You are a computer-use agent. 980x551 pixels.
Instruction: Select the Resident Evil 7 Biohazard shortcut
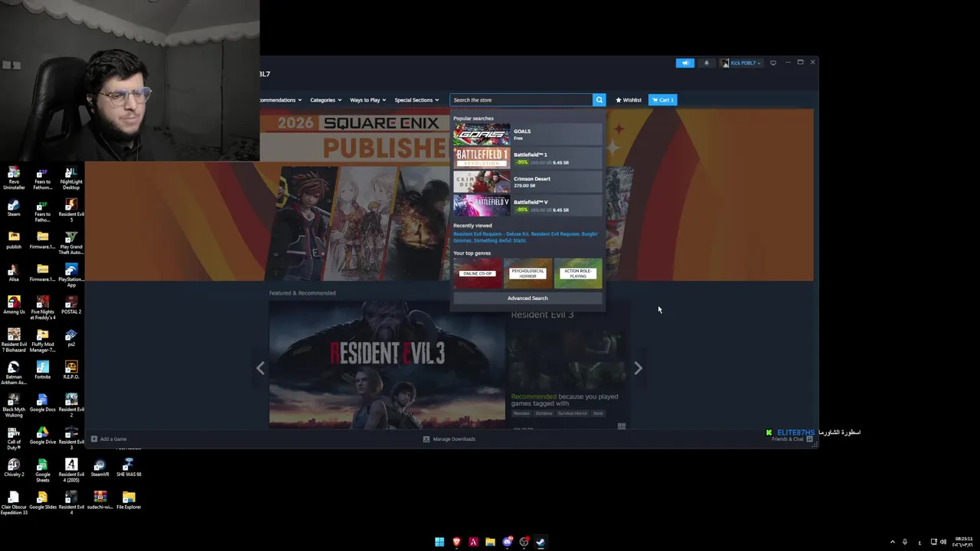[14, 341]
